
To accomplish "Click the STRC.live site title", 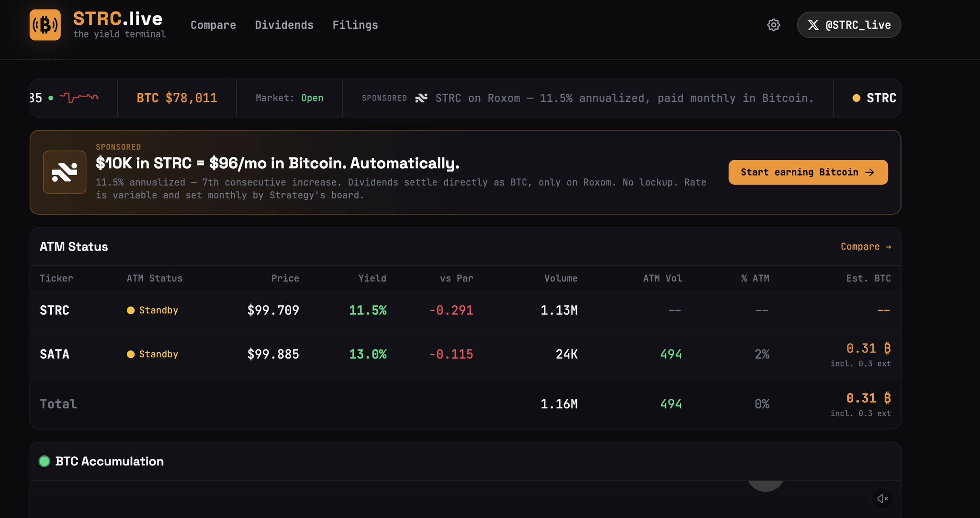I will pyautogui.click(x=118, y=19).
